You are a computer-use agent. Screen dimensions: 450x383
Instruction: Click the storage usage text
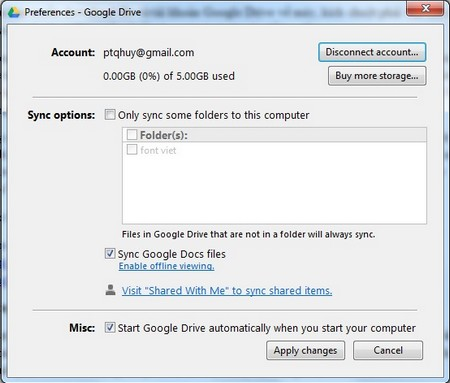coord(169,76)
